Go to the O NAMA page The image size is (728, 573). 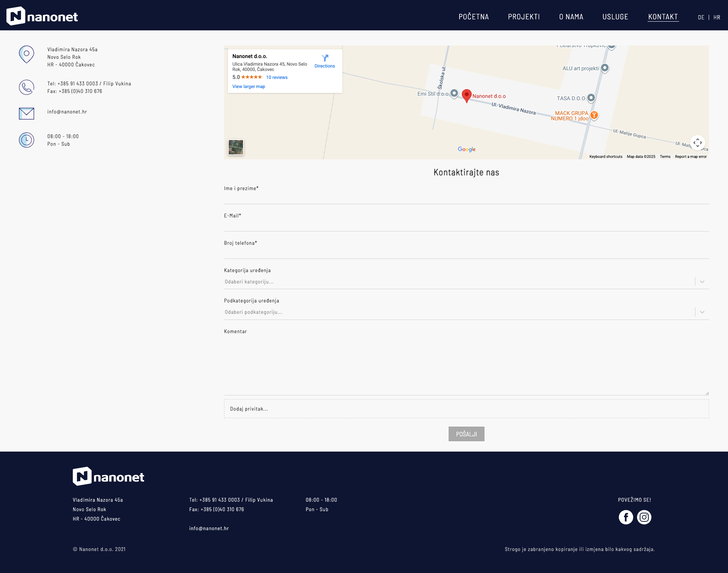tap(571, 17)
